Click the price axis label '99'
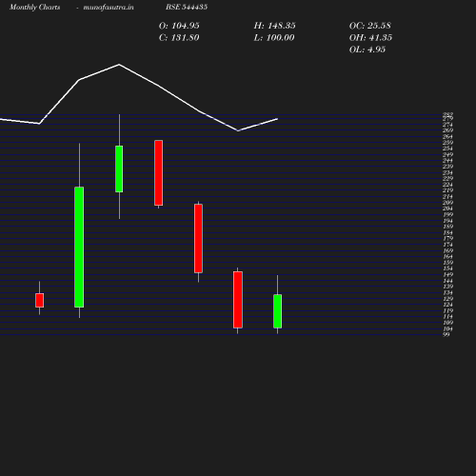The height and width of the screenshot is (476, 476). tap(446, 334)
